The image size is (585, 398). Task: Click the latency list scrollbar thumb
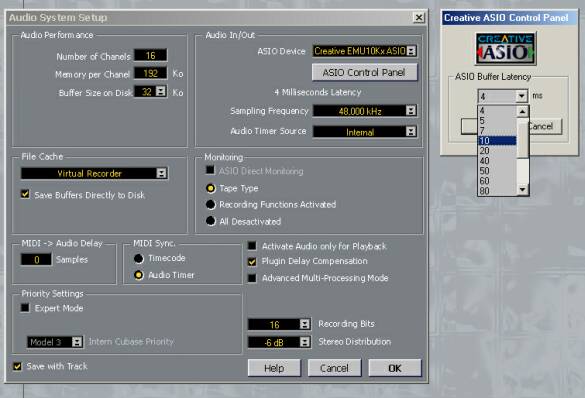coord(522,138)
